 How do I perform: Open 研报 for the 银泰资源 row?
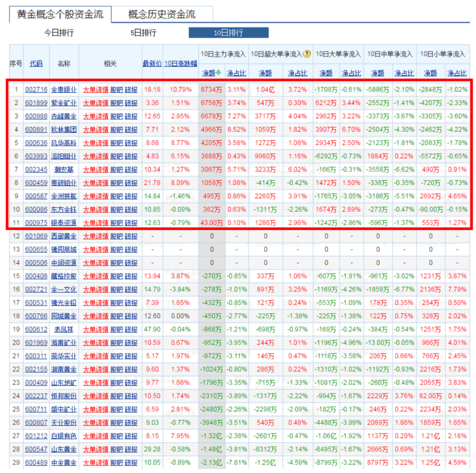pos(131,223)
